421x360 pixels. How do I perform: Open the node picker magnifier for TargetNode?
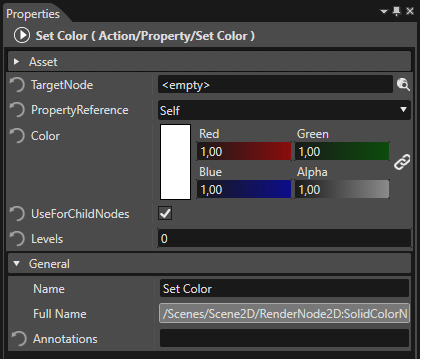[x=403, y=85]
